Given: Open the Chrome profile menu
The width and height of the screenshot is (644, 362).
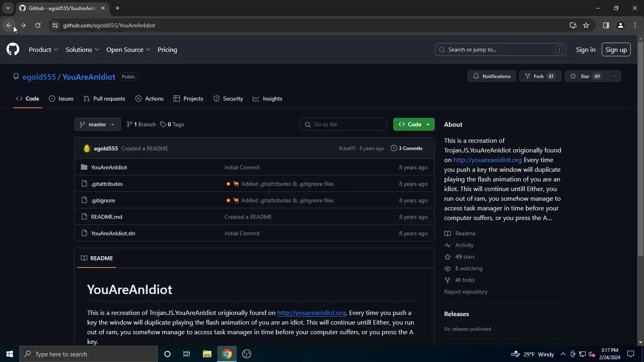Looking at the screenshot, I should pyautogui.click(x=620, y=25).
